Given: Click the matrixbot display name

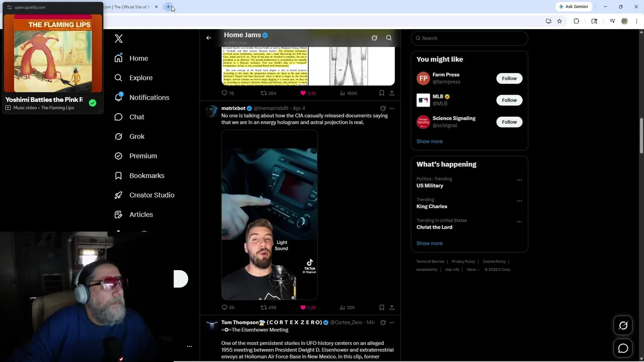Looking at the screenshot, I should click(x=233, y=108).
